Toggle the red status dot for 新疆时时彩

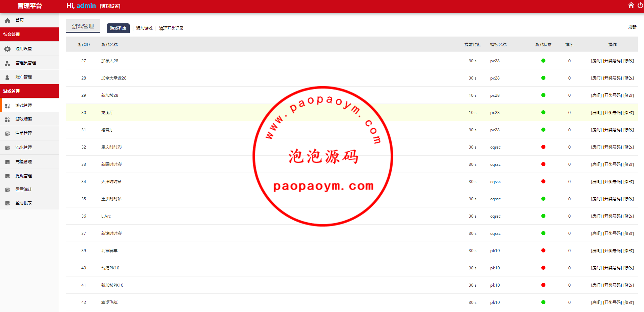(543, 164)
